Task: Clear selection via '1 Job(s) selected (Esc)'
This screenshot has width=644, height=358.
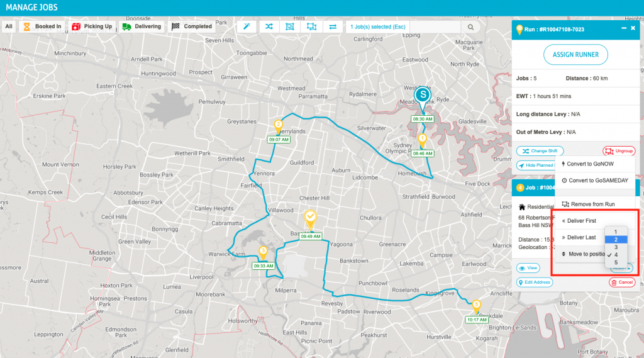Action: pyautogui.click(x=377, y=26)
